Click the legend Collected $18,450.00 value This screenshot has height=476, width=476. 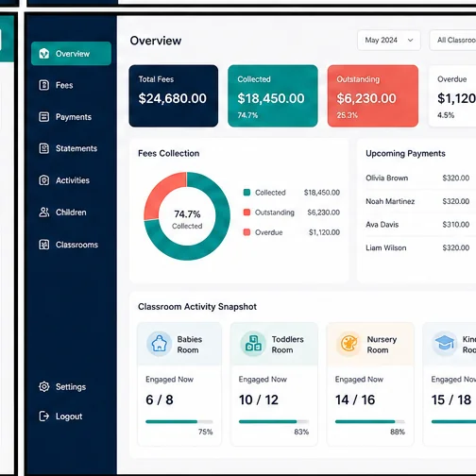click(322, 193)
